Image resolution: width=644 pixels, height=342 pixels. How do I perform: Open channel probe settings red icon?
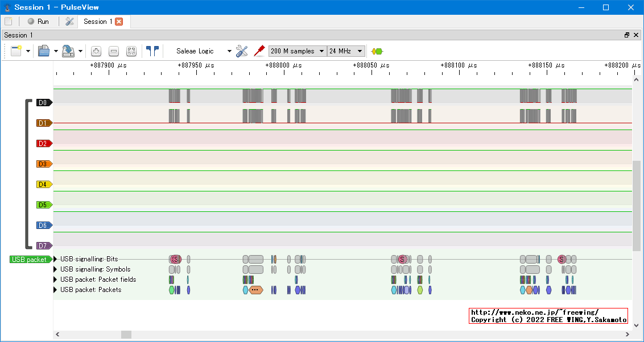click(x=259, y=51)
